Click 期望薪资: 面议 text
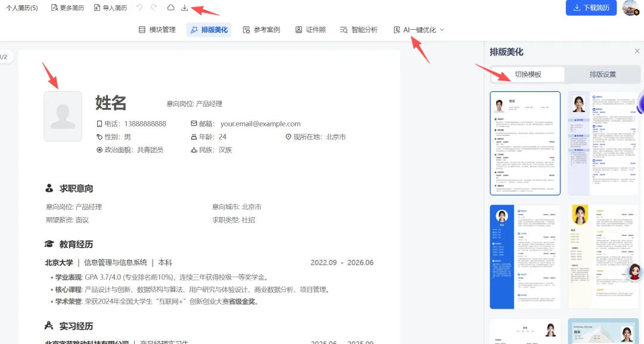Screen dimensions: 644x344 coord(67,220)
